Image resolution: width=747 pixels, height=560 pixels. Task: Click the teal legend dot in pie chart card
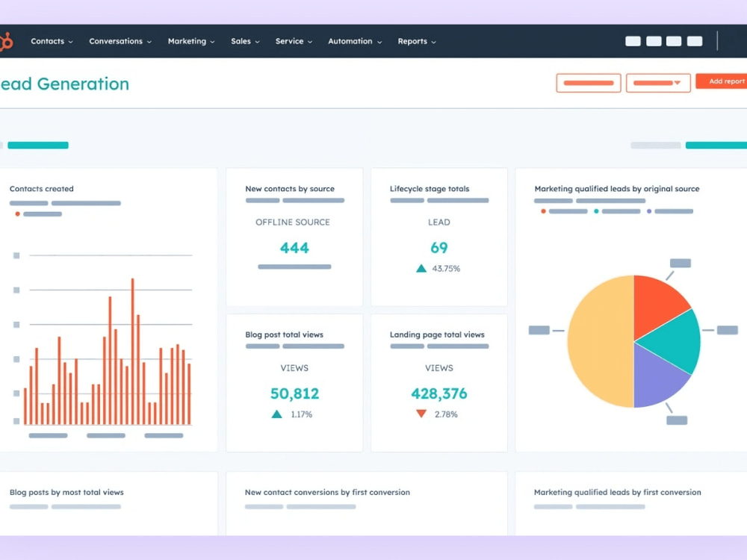pyautogui.click(x=596, y=211)
